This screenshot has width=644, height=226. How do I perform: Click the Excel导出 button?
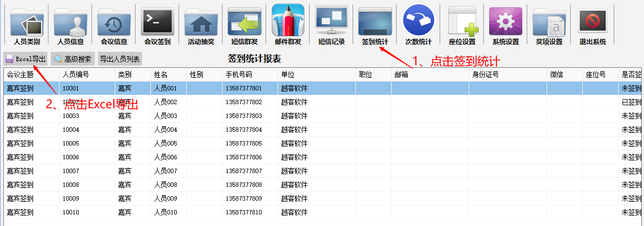tap(25, 59)
